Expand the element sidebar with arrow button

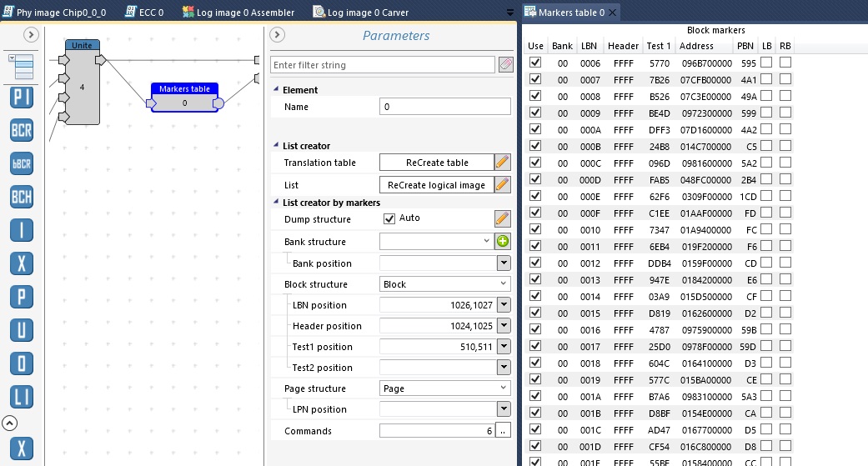point(31,35)
